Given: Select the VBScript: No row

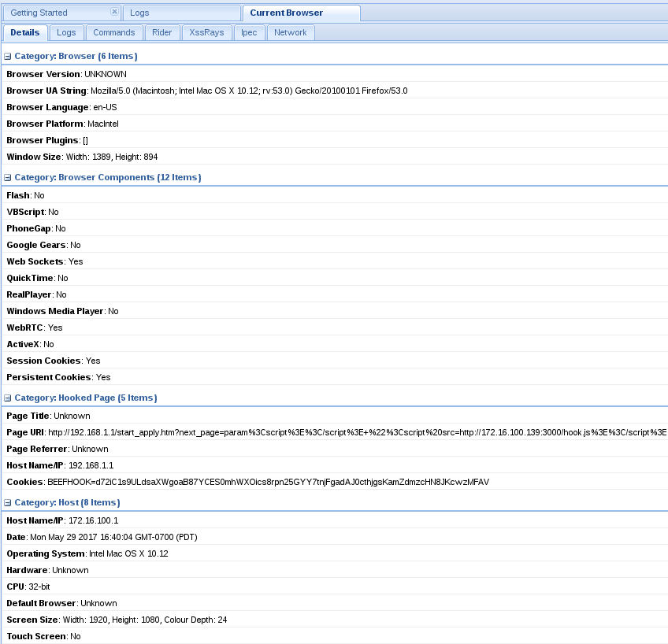Looking at the screenshot, I should (335, 212).
